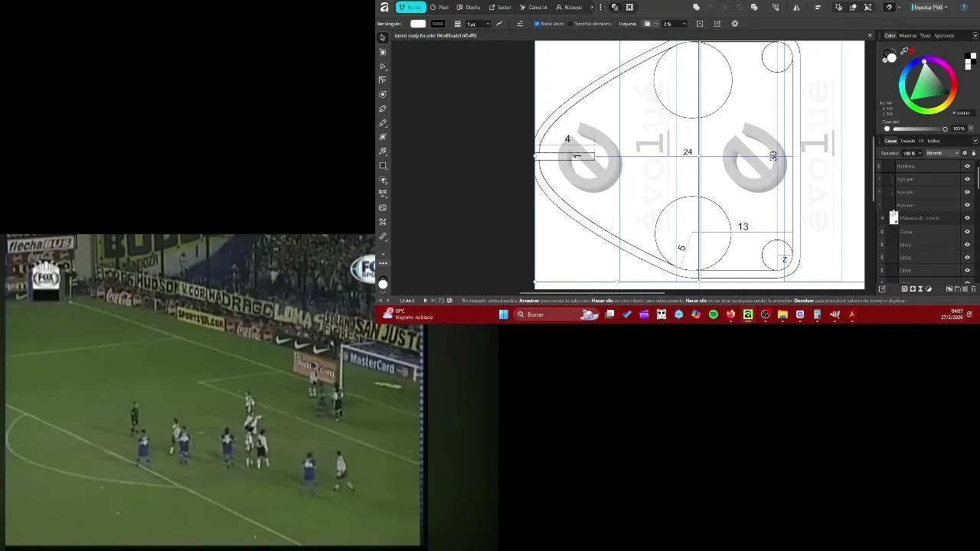Click the help question mark icon
The height and width of the screenshot is (551, 980).
coord(964,7)
